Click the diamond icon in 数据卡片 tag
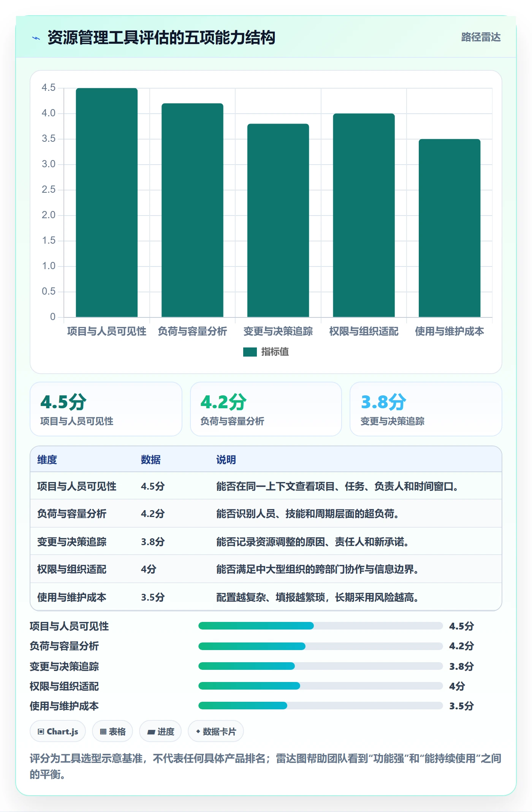Viewport: 532px width, 812px height. (x=198, y=731)
